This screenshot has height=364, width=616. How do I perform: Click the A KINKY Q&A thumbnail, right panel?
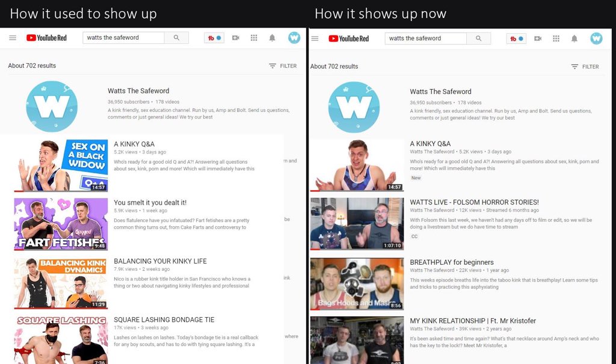tap(357, 165)
